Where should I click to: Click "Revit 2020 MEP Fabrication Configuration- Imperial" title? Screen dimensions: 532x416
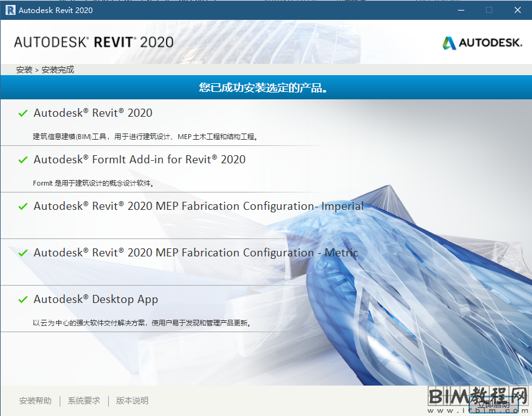pyautogui.click(x=198, y=206)
